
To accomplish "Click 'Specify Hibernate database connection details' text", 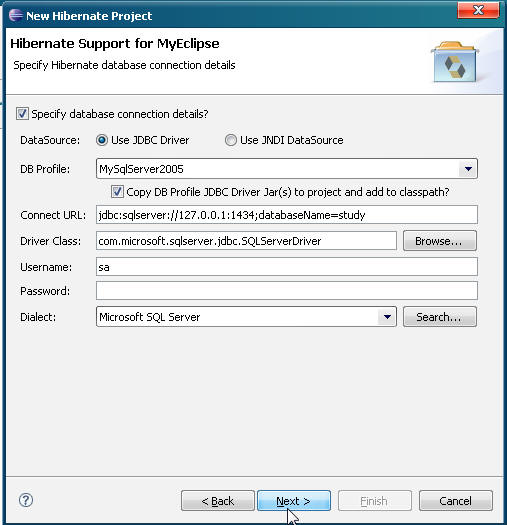I will click(x=124, y=65).
